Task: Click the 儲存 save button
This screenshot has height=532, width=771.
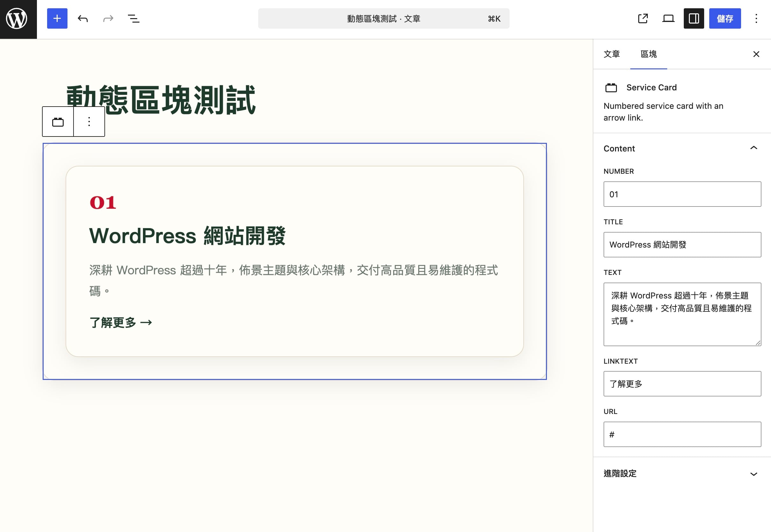Action: pyautogui.click(x=725, y=18)
